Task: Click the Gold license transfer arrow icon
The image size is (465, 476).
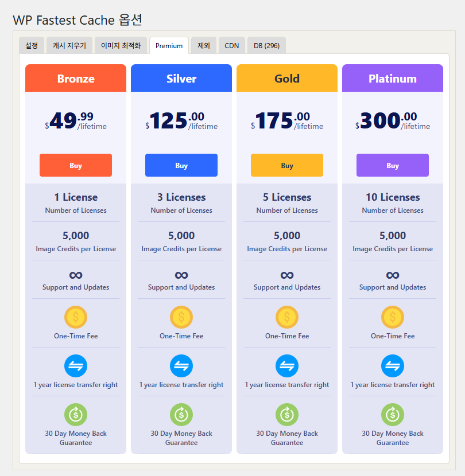Action: (x=287, y=366)
